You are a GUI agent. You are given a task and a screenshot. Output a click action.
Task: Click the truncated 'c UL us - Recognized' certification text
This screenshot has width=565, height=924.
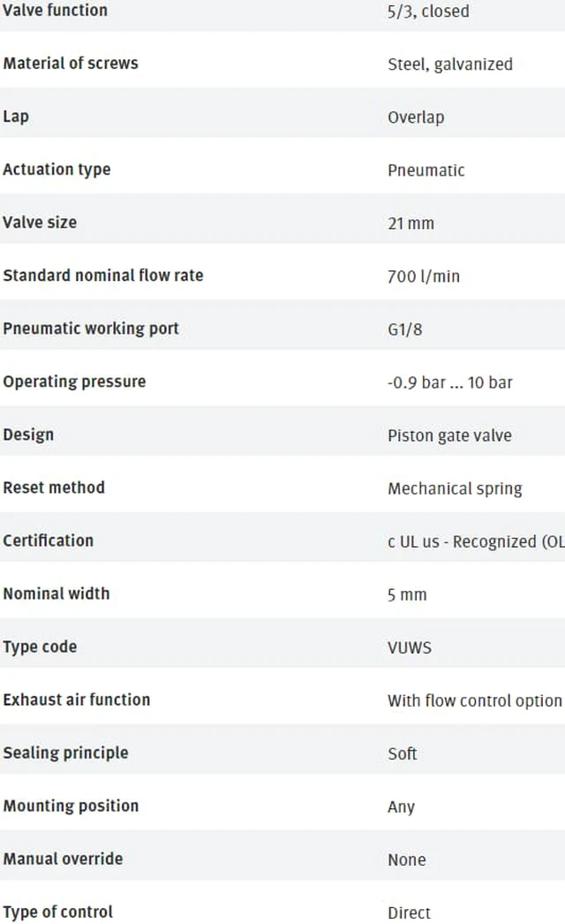[x=476, y=542]
